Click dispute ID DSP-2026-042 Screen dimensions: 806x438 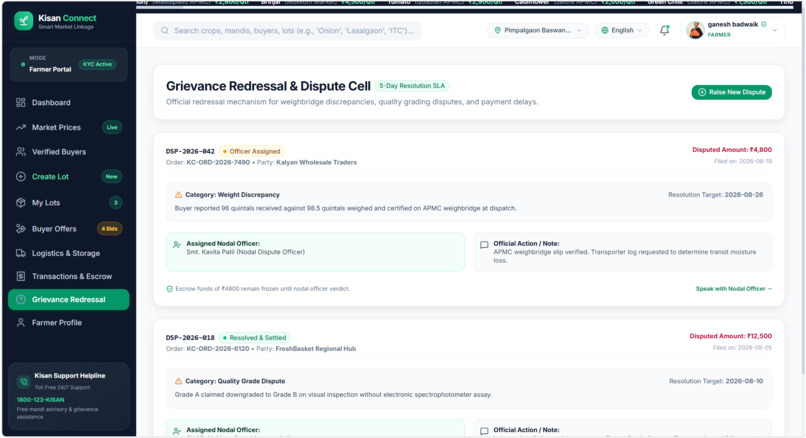(190, 151)
